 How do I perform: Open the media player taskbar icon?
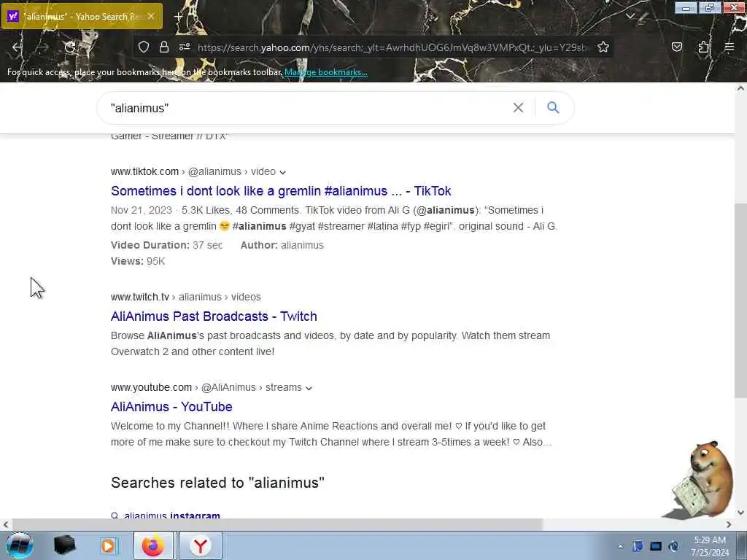[108, 545]
